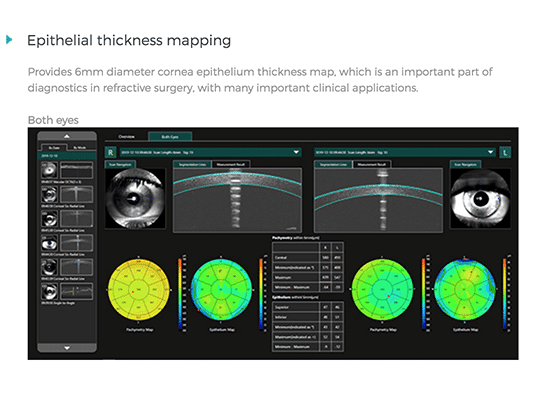Click the scroll-down arrow below the scan list
This screenshot has width=540, height=400.
(x=67, y=348)
